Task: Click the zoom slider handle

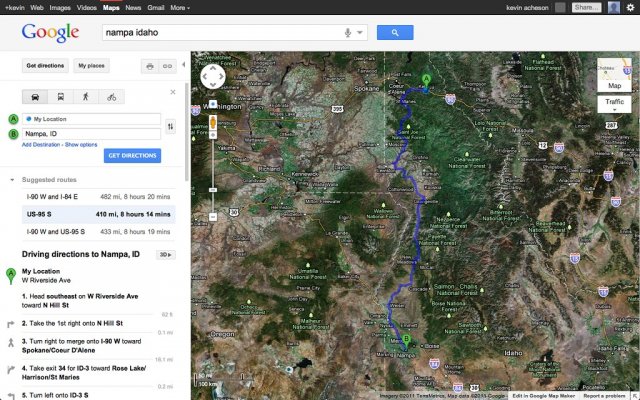Action: click(213, 190)
